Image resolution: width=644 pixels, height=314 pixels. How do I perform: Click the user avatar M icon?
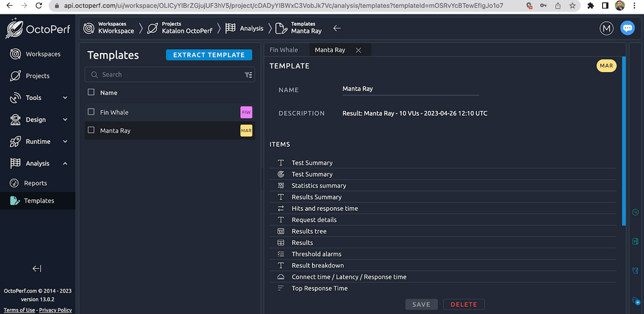(606, 28)
